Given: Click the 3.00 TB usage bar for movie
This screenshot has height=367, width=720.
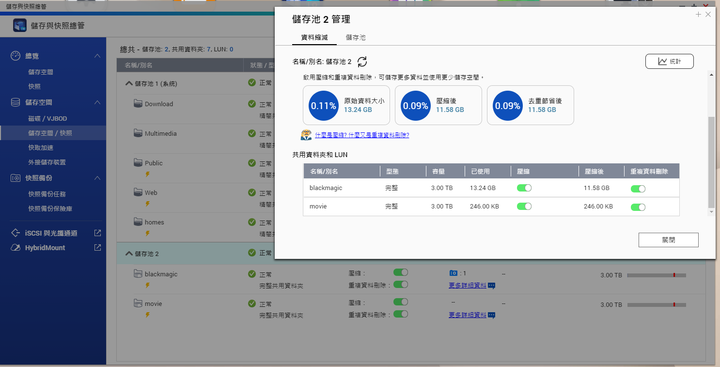Looking at the screenshot, I should pos(657,305).
